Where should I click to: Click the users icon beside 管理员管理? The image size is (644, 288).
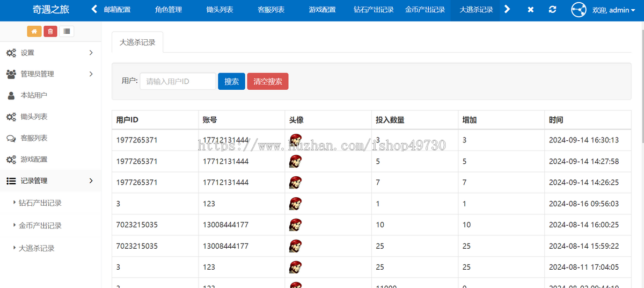(x=11, y=74)
